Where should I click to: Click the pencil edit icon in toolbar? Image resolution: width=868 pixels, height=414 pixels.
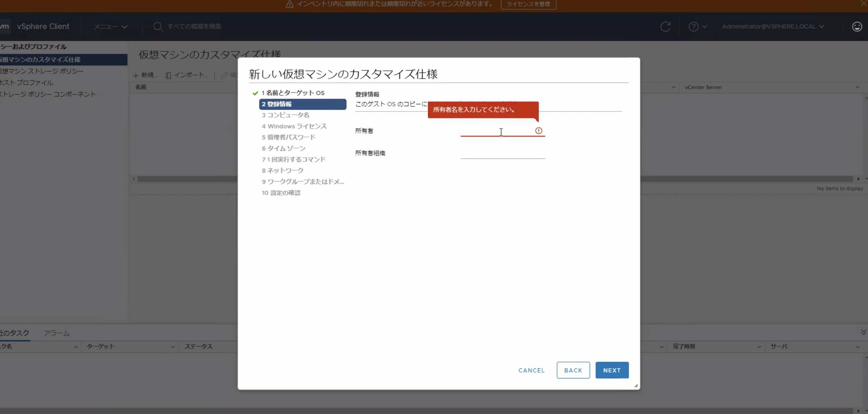tap(225, 75)
